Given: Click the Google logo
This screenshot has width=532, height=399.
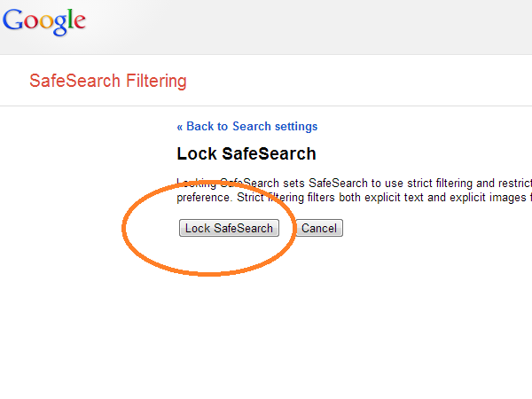Looking at the screenshot, I should tap(44, 21).
